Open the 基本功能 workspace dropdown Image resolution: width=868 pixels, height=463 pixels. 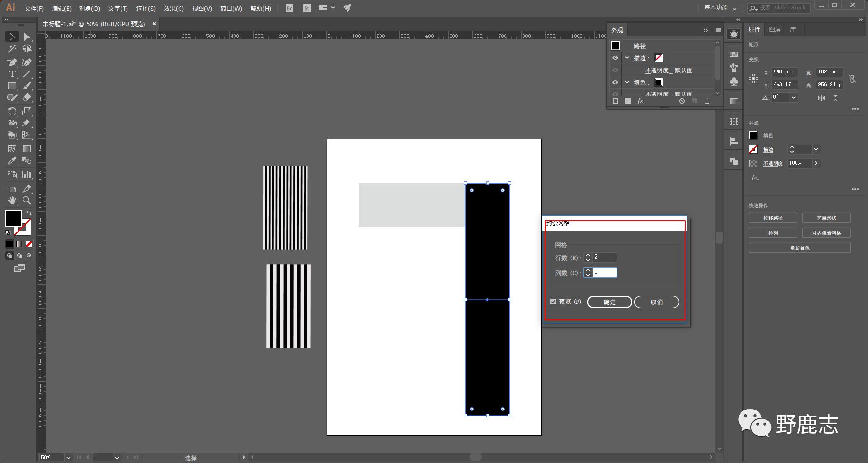point(720,8)
